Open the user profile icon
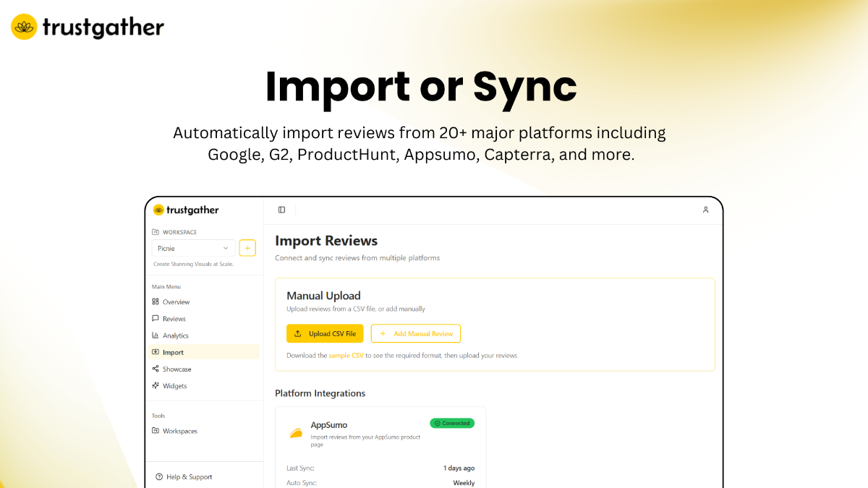 tap(705, 210)
